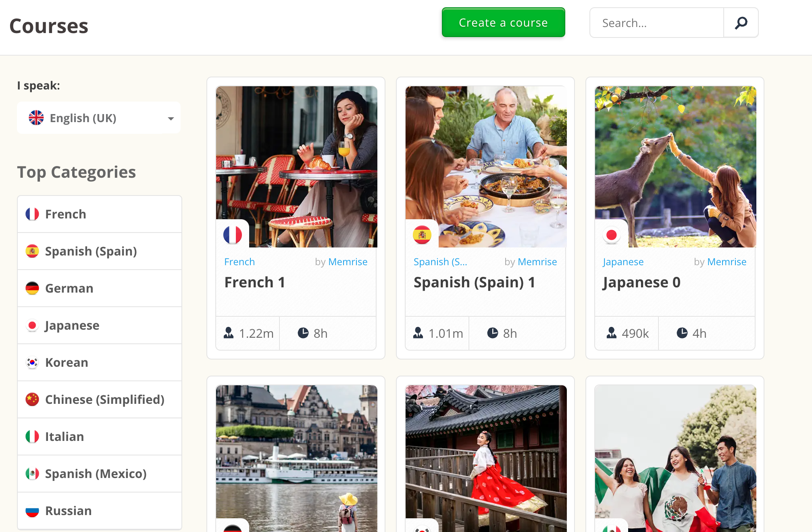
Task: Expand the English (UK) selector chevron
Action: (x=171, y=118)
